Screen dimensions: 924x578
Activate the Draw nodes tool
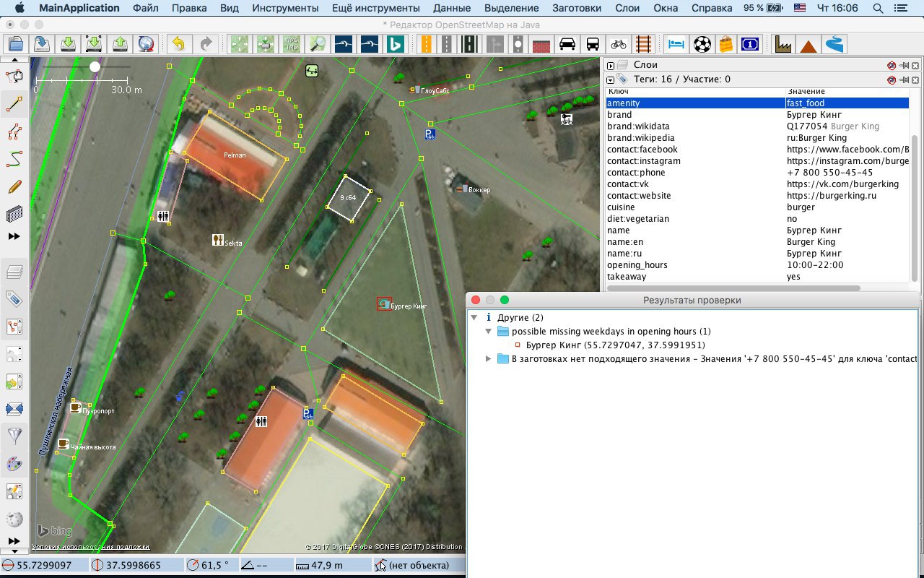14,105
